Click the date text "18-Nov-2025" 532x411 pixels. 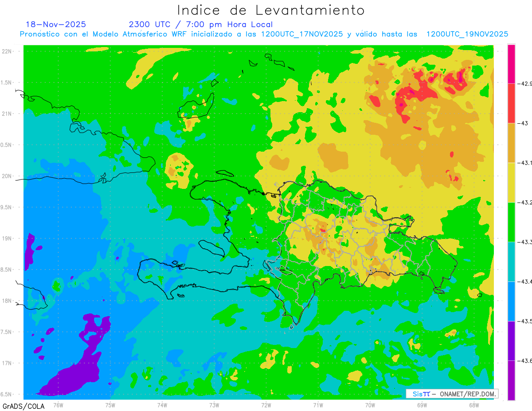56,24
